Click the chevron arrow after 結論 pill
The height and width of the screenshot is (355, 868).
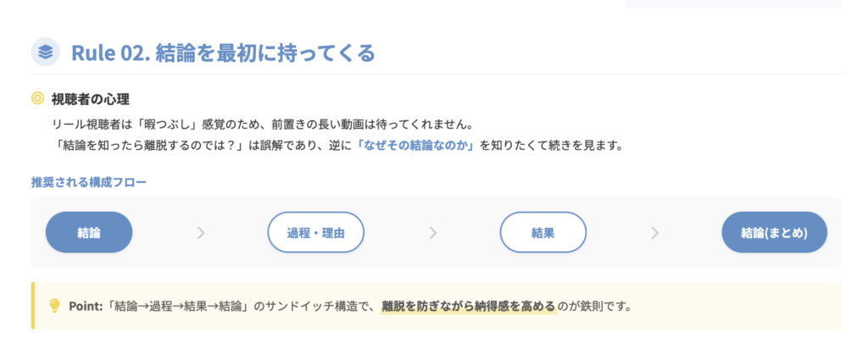[200, 233]
